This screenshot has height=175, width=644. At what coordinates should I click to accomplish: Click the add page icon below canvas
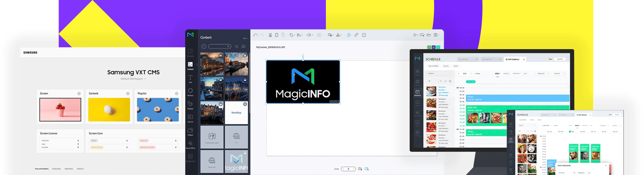(360, 169)
